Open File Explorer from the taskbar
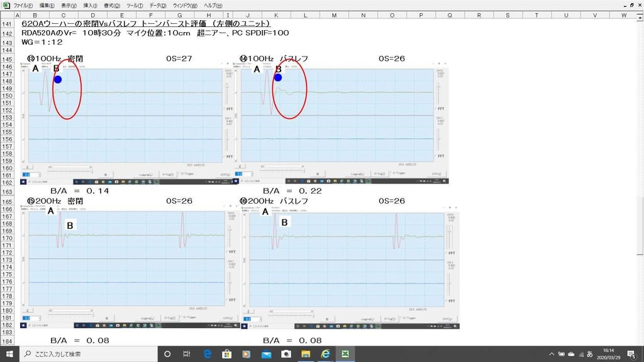Viewport: 644px width, 362px height. (306, 354)
